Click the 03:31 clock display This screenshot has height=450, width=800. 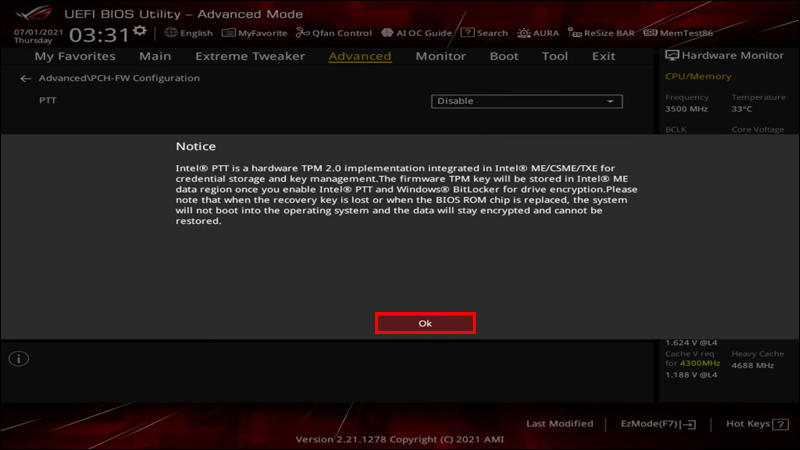99,35
